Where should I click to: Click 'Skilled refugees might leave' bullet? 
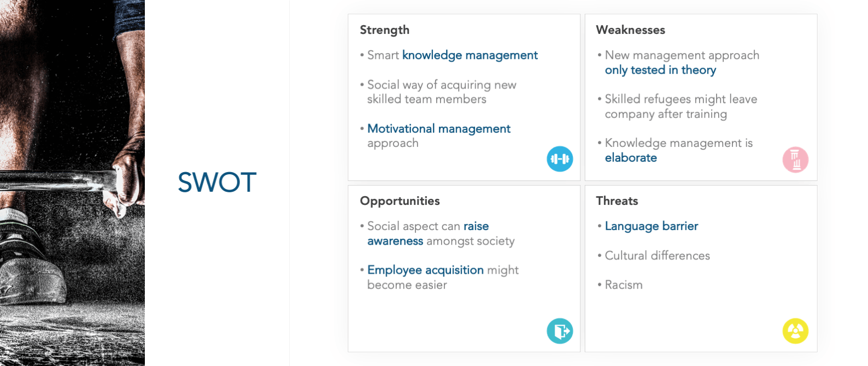[x=681, y=99]
